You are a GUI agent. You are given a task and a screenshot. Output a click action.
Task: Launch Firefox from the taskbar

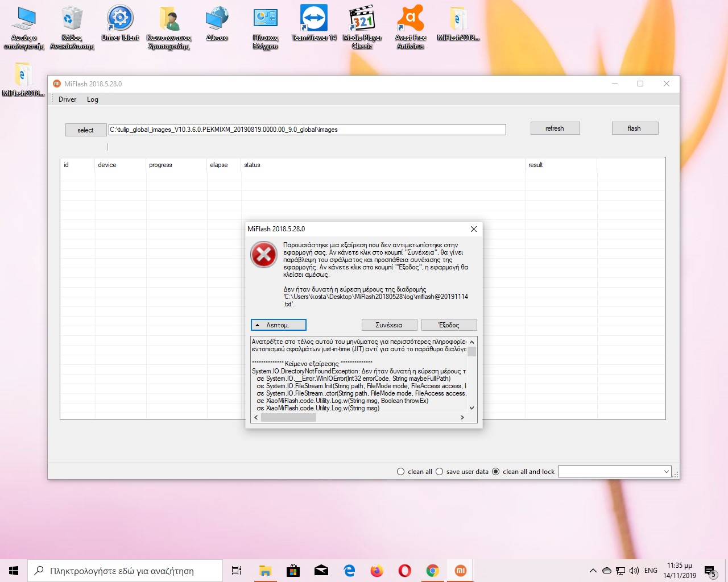pos(377,571)
